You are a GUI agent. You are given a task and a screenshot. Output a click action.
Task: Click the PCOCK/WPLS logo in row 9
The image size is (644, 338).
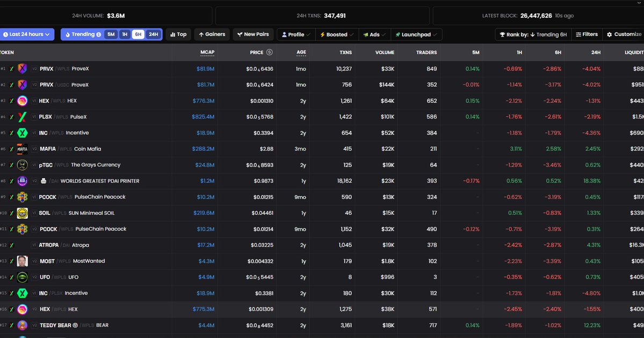tap(22, 197)
